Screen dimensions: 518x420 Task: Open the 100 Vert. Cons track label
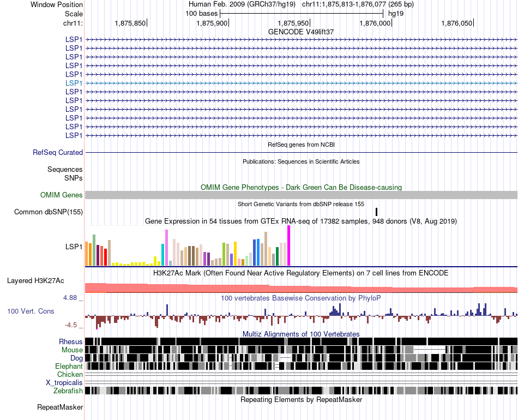pyautogui.click(x=31, y=311)
